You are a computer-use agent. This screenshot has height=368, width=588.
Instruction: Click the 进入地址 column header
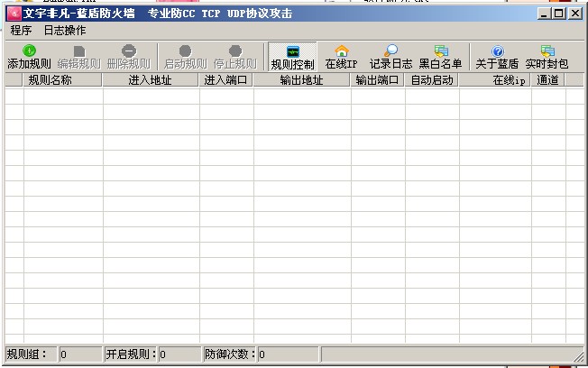tap(151, 80)
